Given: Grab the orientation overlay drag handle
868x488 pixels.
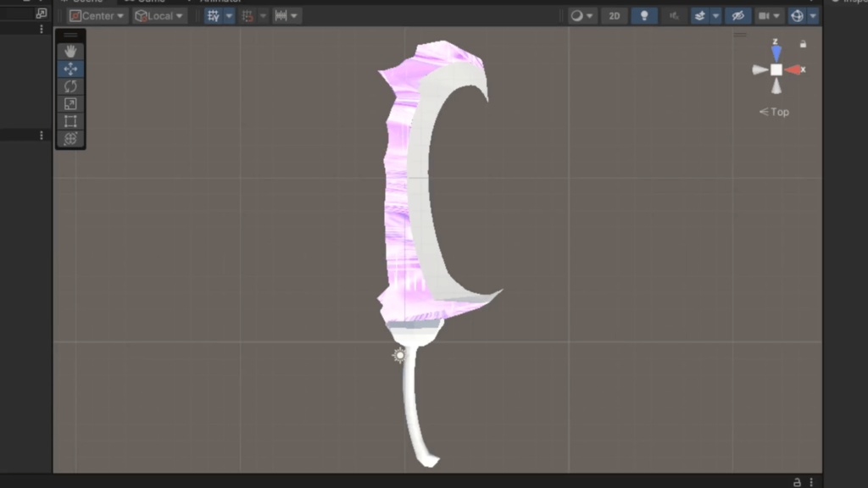Looking at the screenshot, I should point(740,35).
